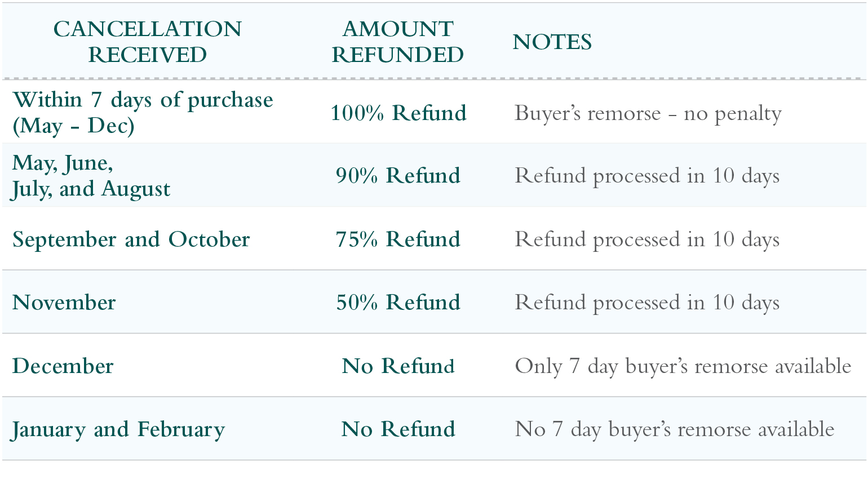Click the 90% Refund cell
This screenshot has width=868, height=484.
pos(398,176)
